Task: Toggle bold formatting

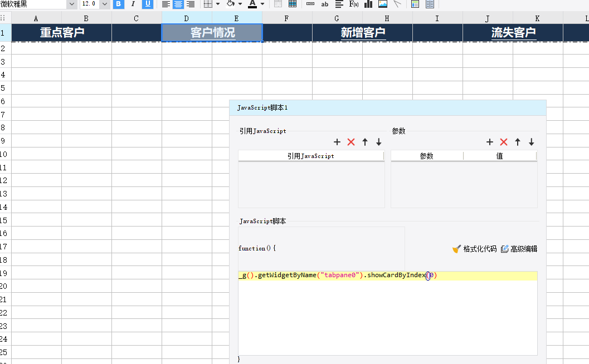Action: click(x=118, y=4)
